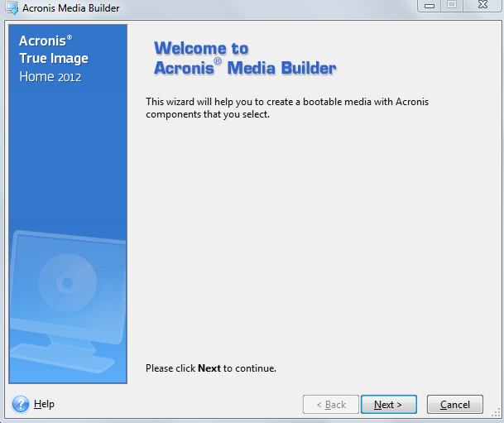504x423 pixels.
Task: Click the Next button to continue
Action: pyautogui.click(x=389, y=404)
